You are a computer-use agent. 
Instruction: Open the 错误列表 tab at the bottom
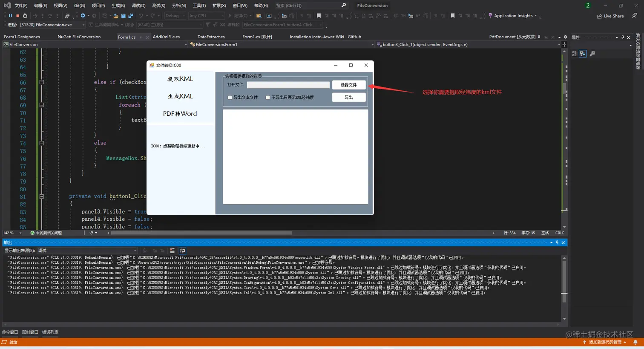coord(50,332)
